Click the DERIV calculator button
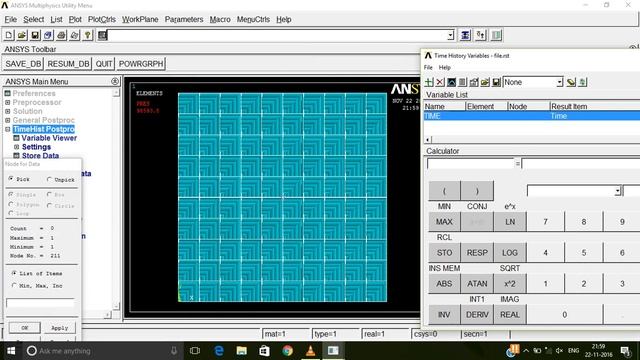This screenshot has height=360, width=640. coord(477,315)
